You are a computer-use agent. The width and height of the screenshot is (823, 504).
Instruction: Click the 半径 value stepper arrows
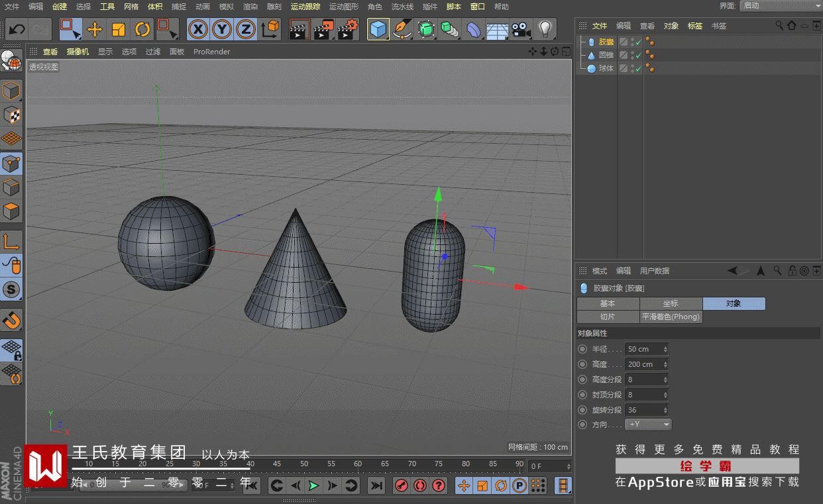click(x=665, y=349)
